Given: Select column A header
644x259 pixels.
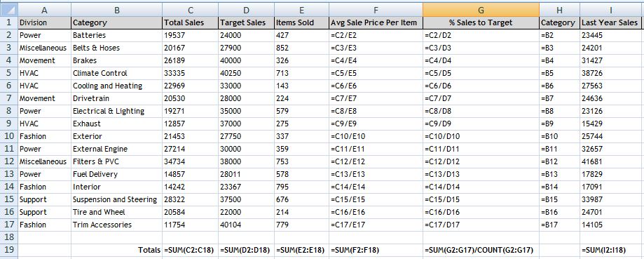Looking at the screenshot, I should click(44, 10).
